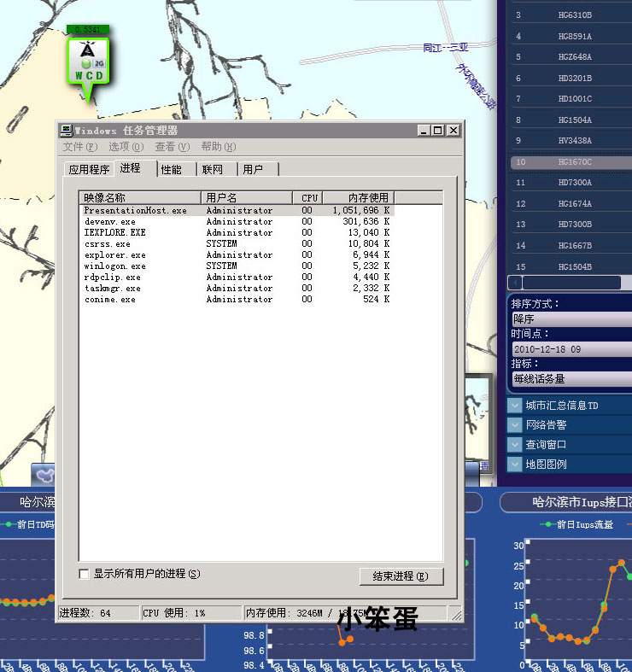Click the 时间点 field showing 2010-12-18 09

tap(572, 349)
